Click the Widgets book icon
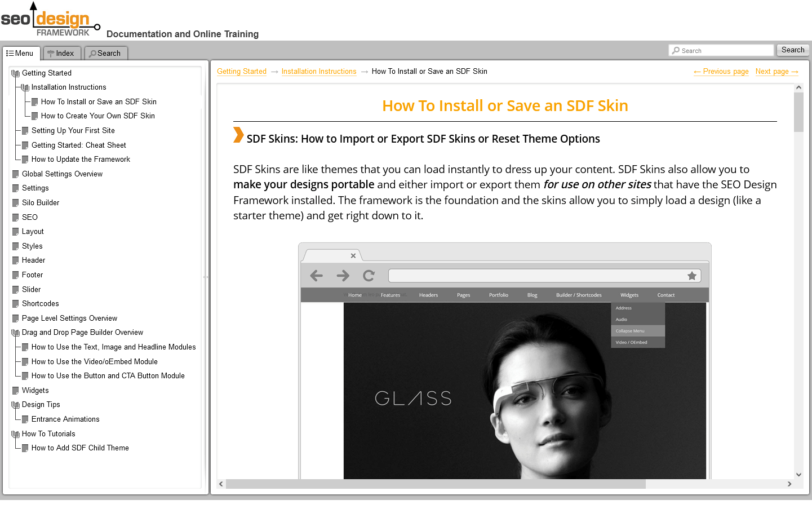The image size is (812, 513). pos(16,391)
